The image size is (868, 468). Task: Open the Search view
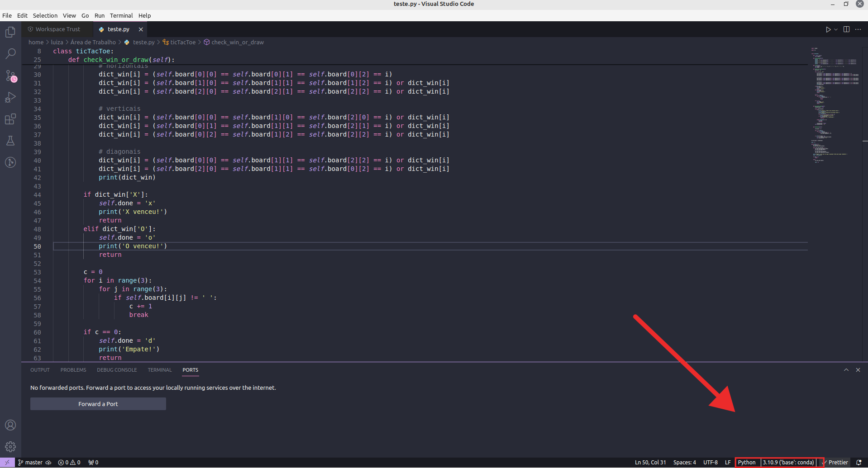tap(10, 54)
